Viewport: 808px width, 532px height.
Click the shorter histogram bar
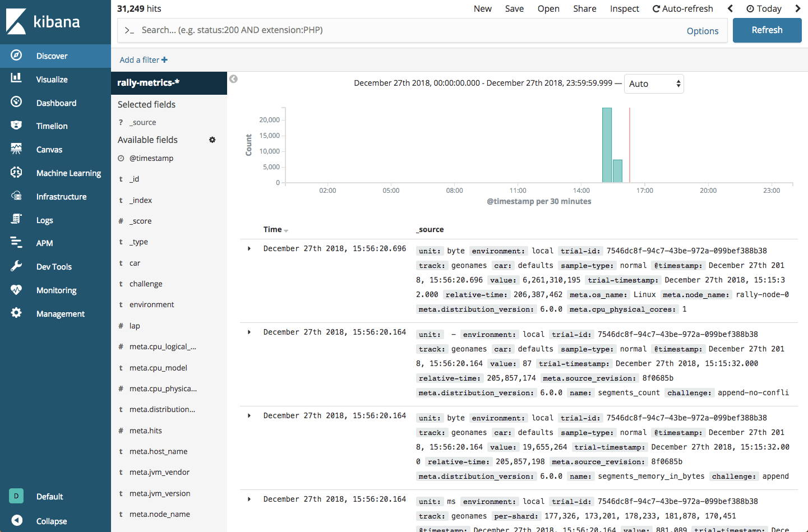[617, 171]
